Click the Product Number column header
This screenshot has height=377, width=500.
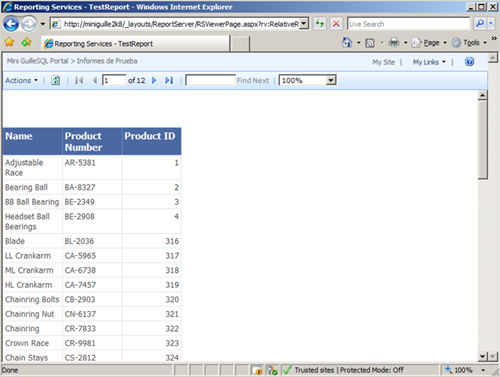pyautogui.click(x=92, y=141)
